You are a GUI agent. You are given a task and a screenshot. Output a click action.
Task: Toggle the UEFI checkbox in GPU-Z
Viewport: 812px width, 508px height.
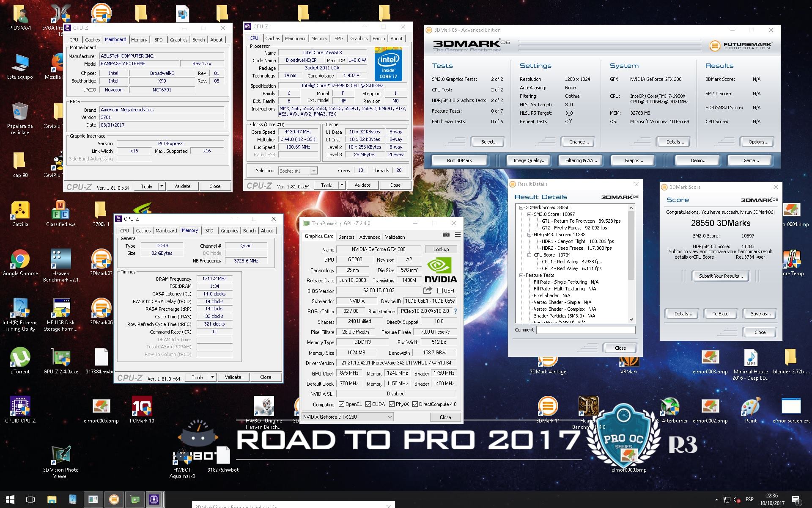(440, 290)
